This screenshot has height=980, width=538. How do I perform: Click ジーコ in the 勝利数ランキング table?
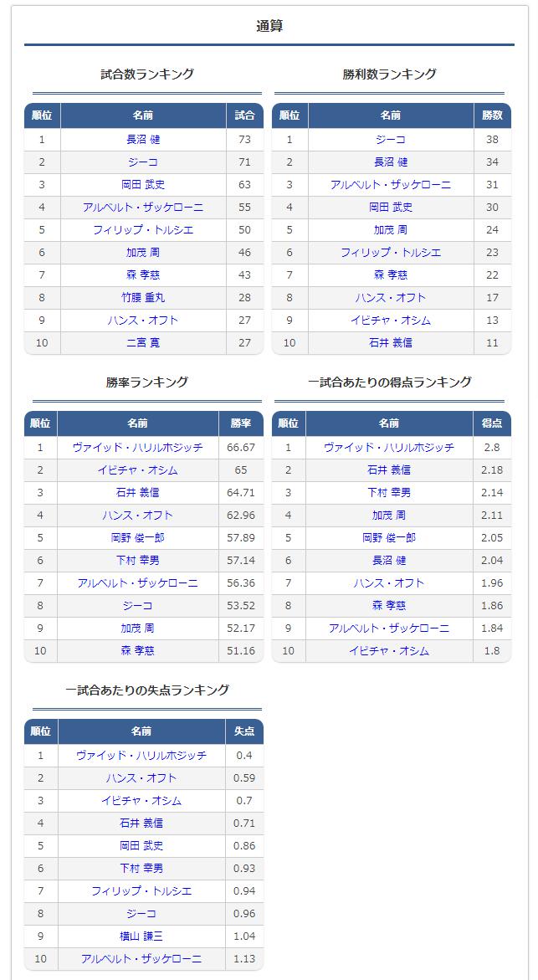pos(390,140)
